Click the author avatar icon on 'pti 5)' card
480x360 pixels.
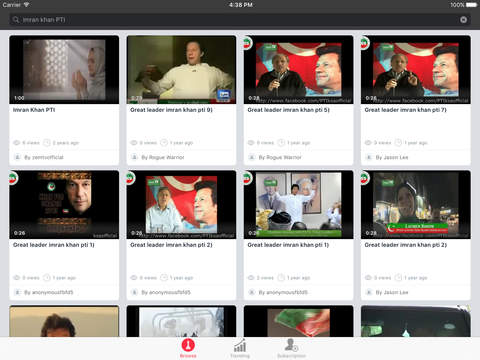click(x=252, y=157)
